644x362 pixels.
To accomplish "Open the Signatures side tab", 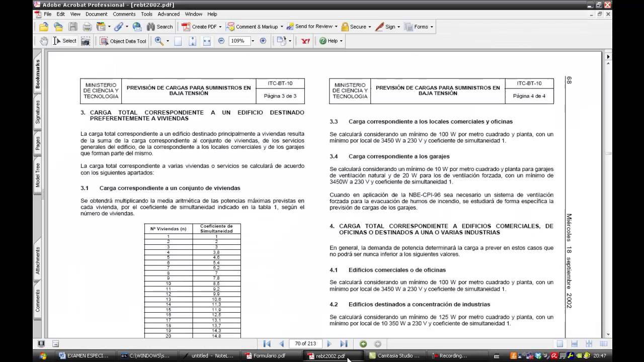I will pyautogui.click(x=37, y=112).
